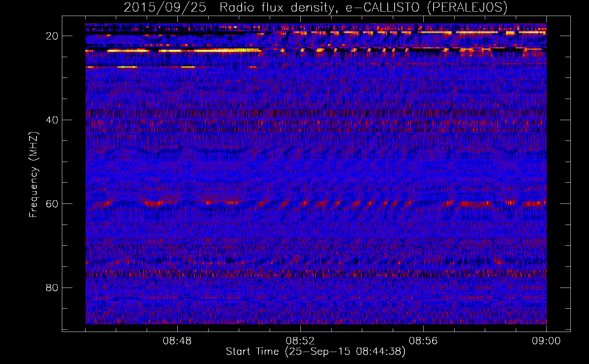Image resolution: width=589 pixels, height=364 pixels.
Task: Click the 08:56 time tick label
Action: coord(423,341)
